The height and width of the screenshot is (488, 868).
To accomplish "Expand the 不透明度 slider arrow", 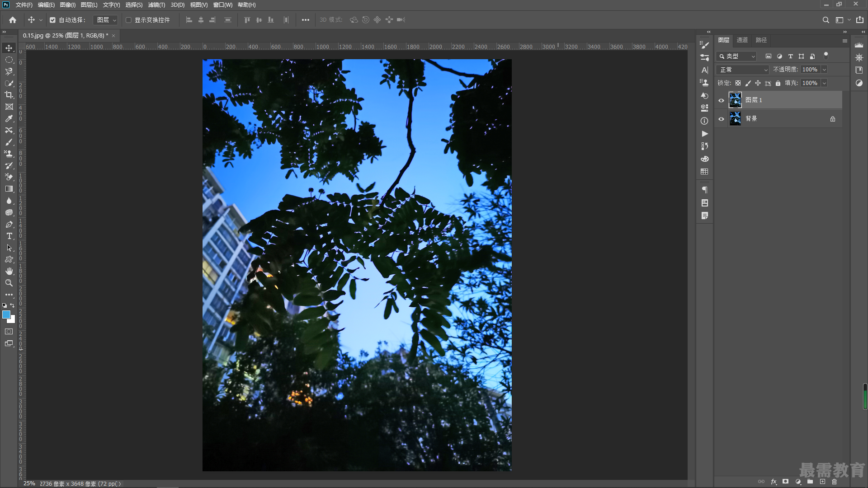I will pyautogui.click(x=824, y=70).
